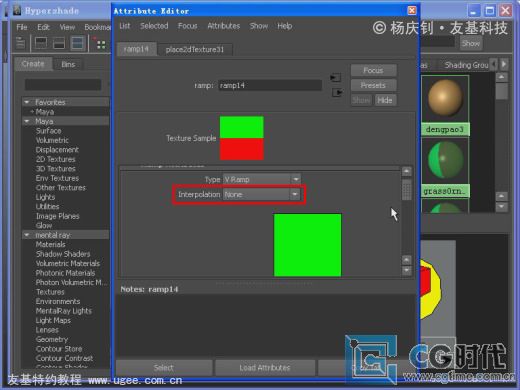
Task: Select the dengpao3 material swatch
Action: coord(445,105)
